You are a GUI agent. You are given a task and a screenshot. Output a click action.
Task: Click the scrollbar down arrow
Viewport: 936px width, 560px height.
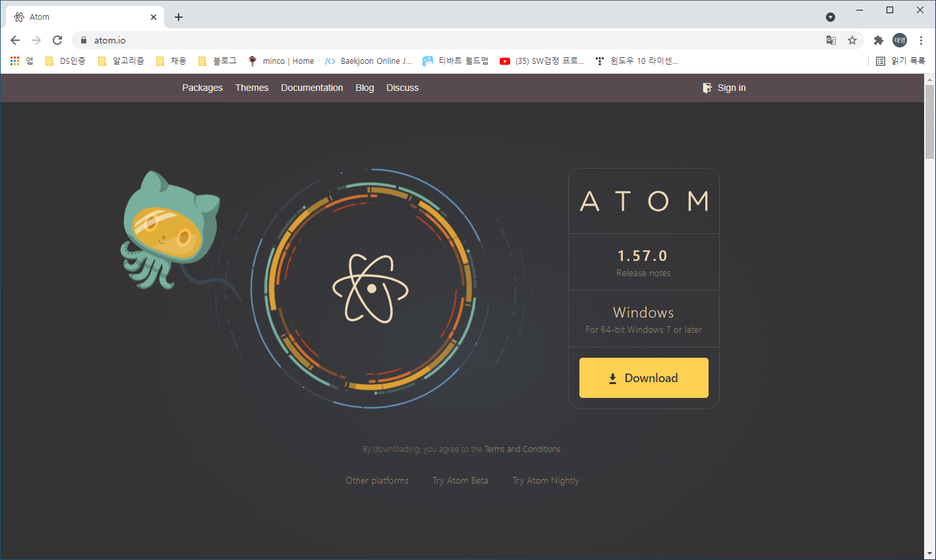pyautogui.click(x=929, y=553)
